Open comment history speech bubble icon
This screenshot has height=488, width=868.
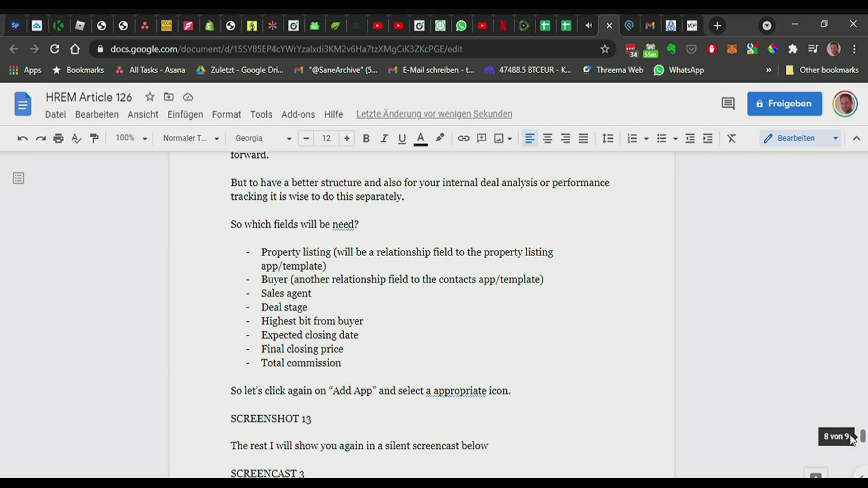pos(728,103)
